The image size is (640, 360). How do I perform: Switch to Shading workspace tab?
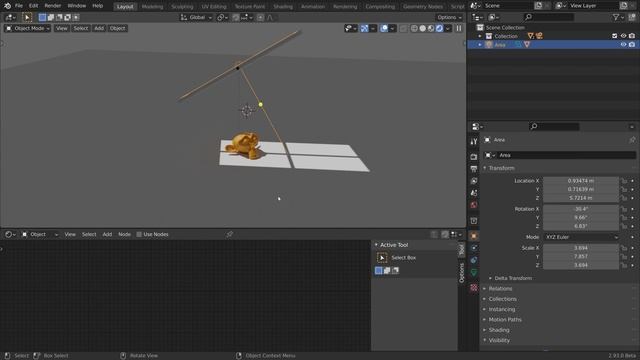283,7
